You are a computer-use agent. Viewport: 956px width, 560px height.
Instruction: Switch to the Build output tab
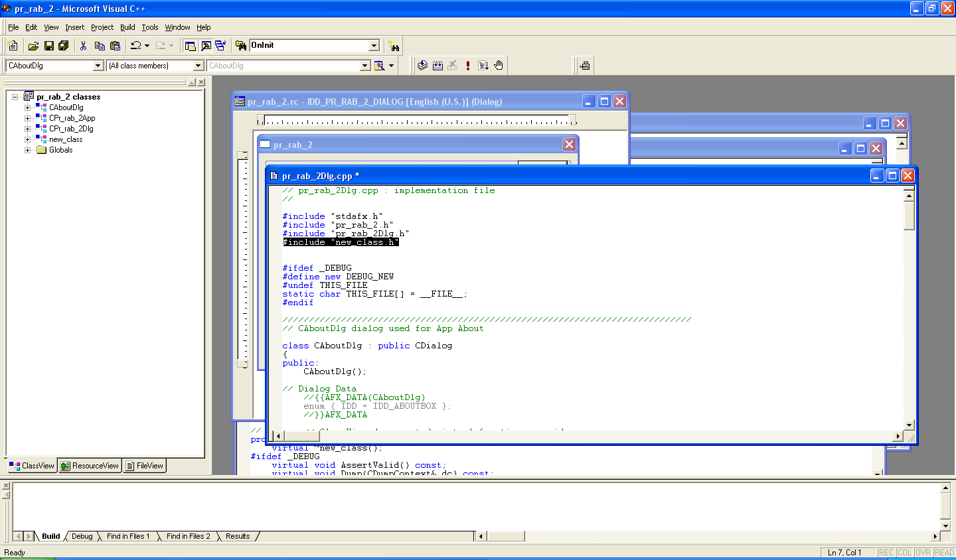coord(51,536)
